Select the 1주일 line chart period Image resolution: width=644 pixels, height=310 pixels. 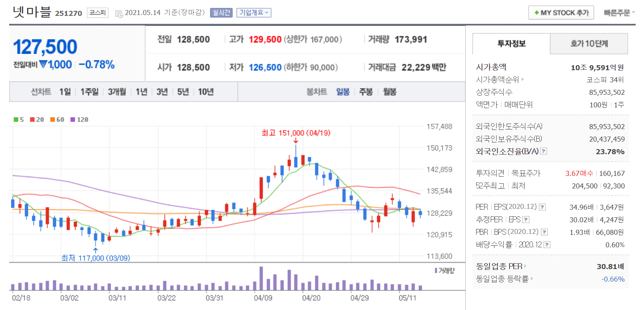tap(89, 92)
